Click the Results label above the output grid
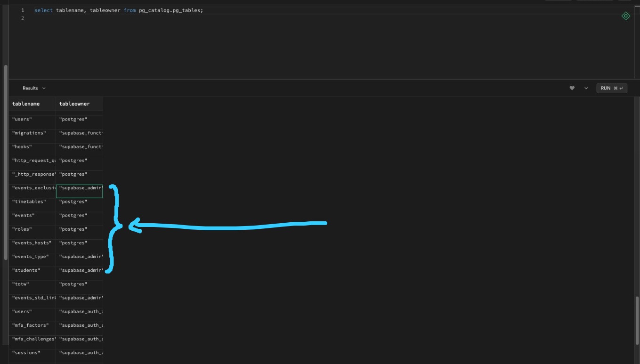The height and width of the screenshot is (364, 640). tap(30, 88)
